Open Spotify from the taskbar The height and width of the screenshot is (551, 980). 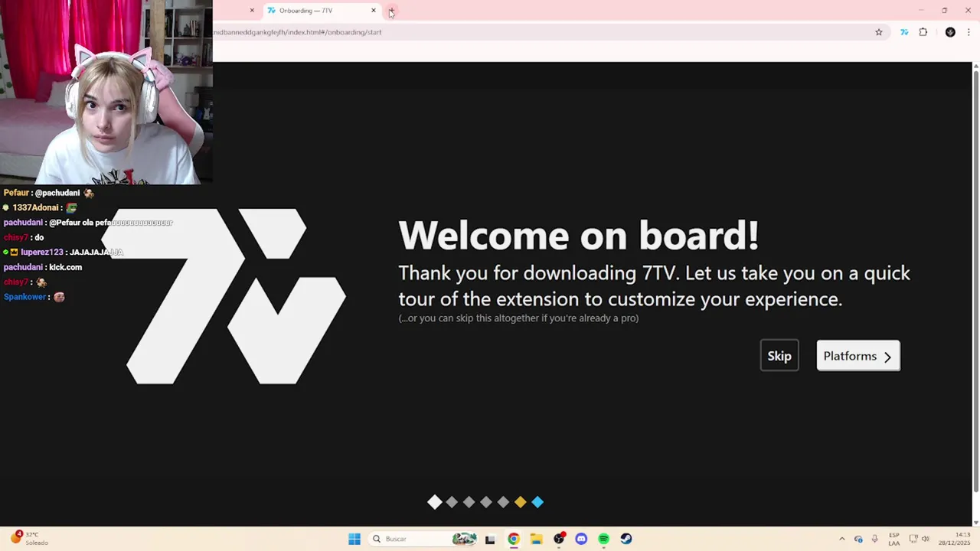[603, 539]
